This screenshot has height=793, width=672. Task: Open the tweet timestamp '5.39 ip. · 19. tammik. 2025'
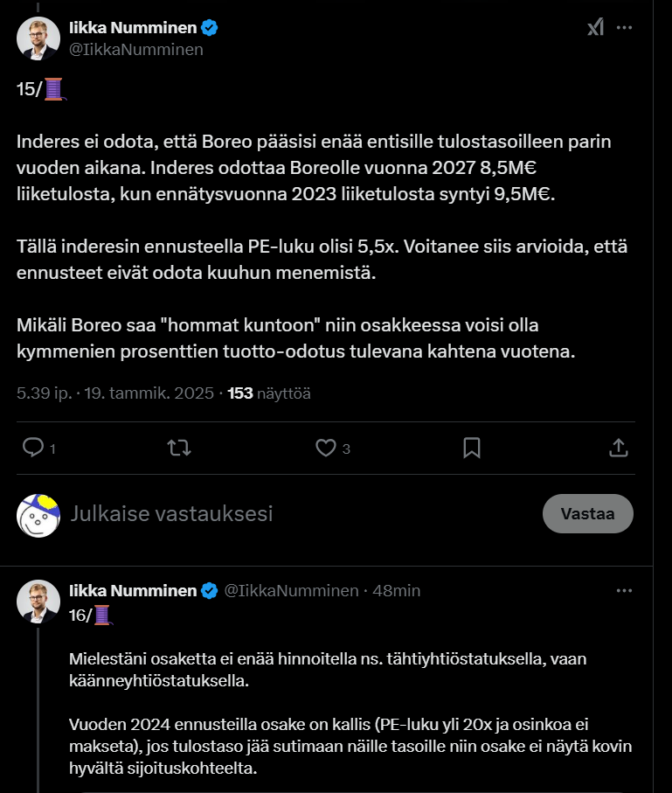click(x=115, y=393)
